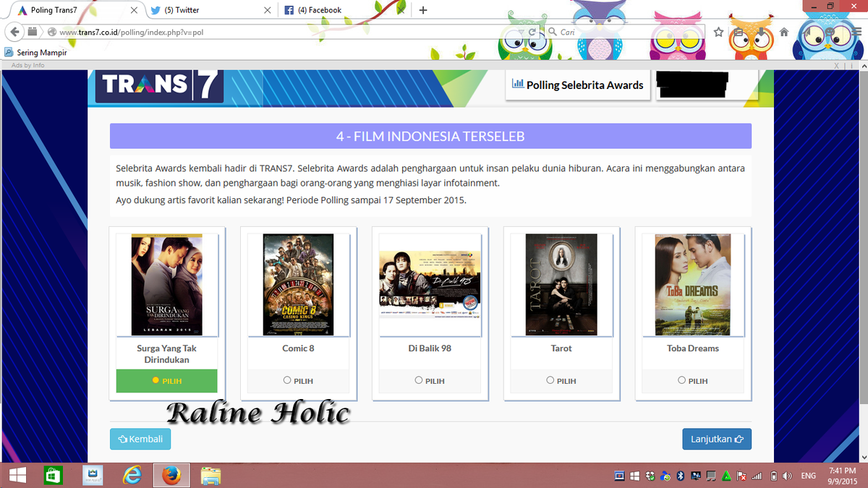The height and width of the screenshot is (488, 868).
Task: Open the Firefox menu via hamburger icon
Action: tap(858, 32)
